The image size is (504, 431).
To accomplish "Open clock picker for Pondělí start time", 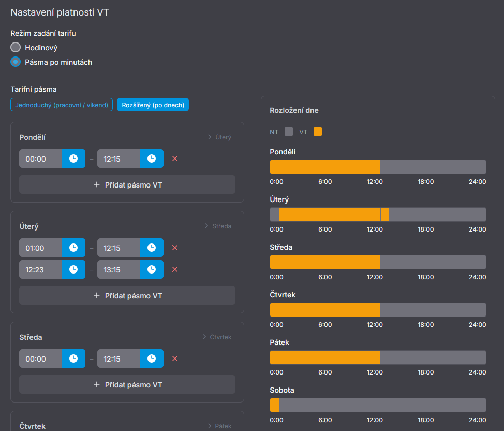I will point(73,159).
